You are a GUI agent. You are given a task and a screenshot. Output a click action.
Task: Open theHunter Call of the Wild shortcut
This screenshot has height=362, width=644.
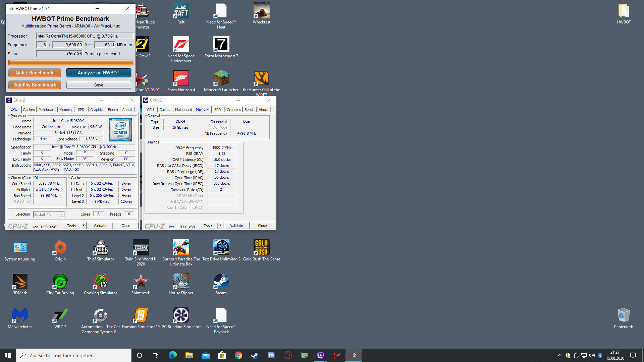click(x=261, y=83)
